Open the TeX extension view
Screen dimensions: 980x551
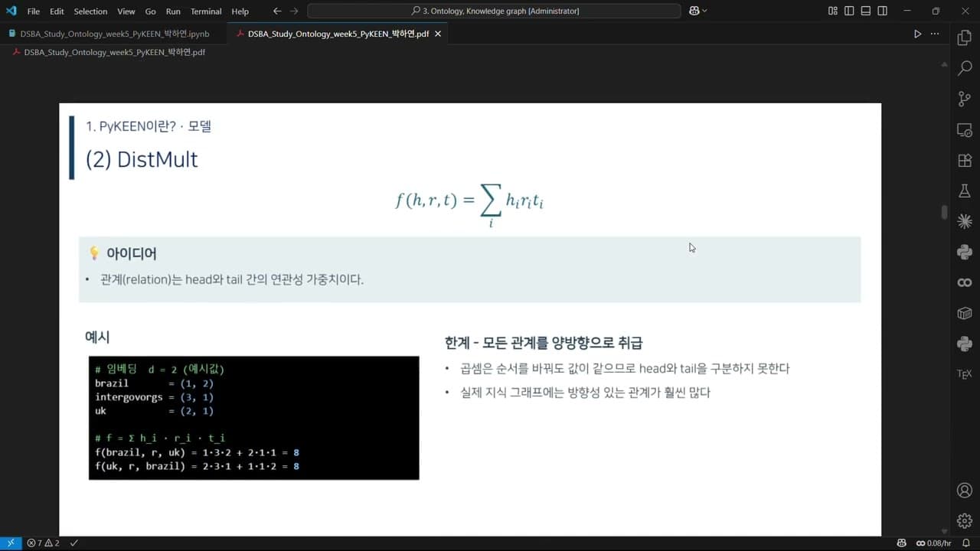click(x=965, y=374)
